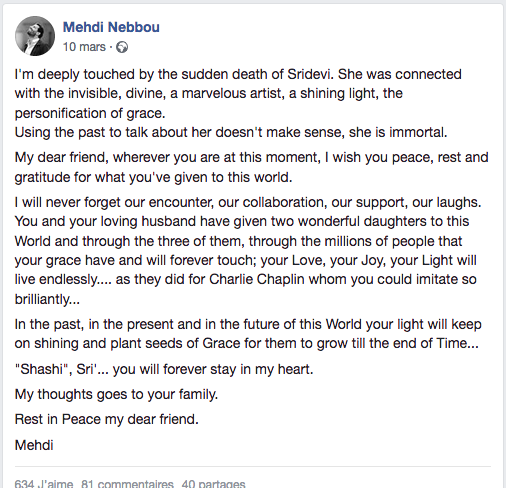This screenshot has width=506, height=488.
Task: View the 634 J'aime reactions list
Action: click(44, 483)
